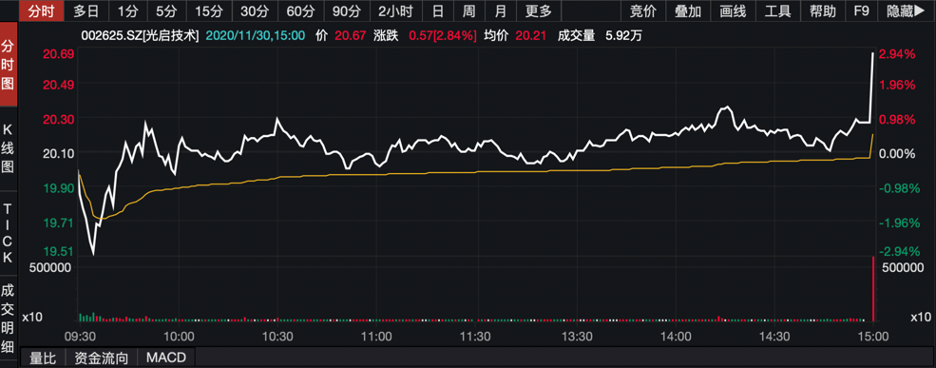Click the price value 20.67

(350, 36)
